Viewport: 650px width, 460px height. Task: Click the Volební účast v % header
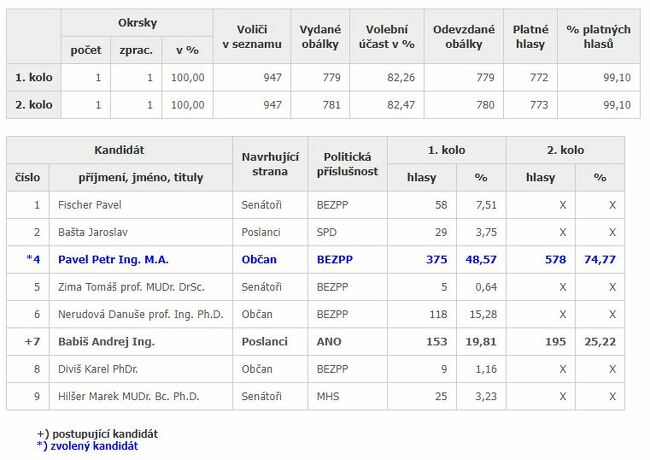pos(389,37)
